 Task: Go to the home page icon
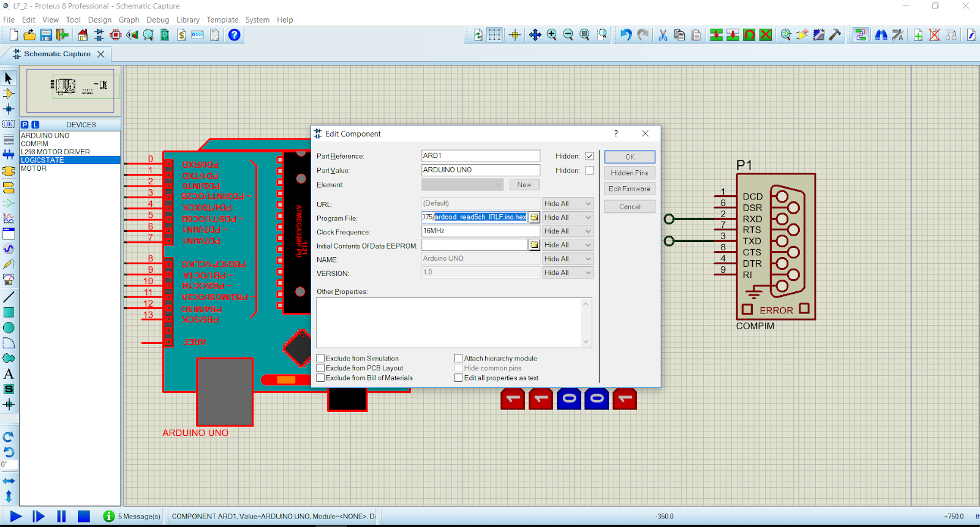click(x=83, y=35)
